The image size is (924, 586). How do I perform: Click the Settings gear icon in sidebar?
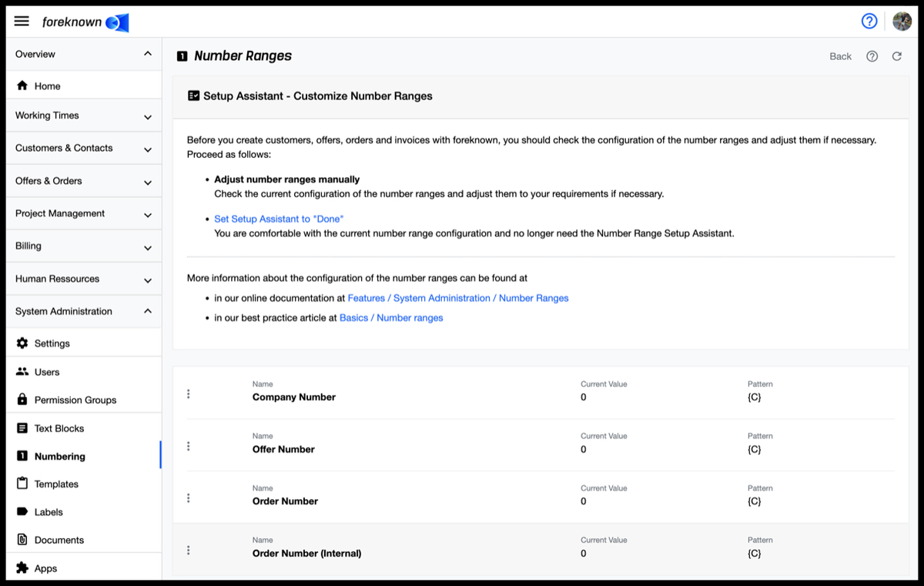22,343
